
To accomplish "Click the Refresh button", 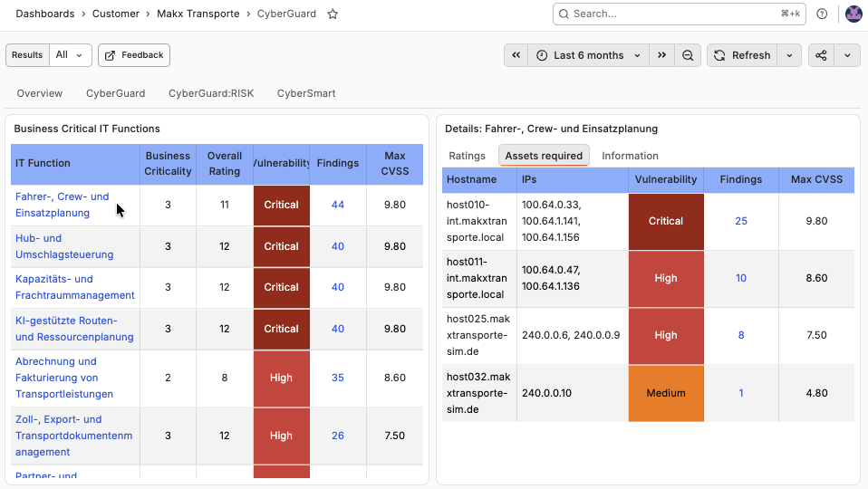I will [742, 55].
